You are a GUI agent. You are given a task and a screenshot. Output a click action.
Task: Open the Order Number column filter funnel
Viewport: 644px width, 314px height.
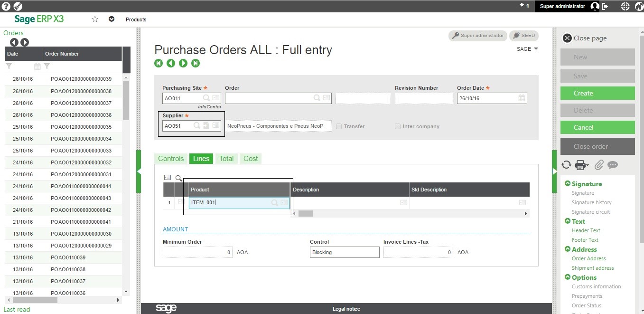[47, 67]
